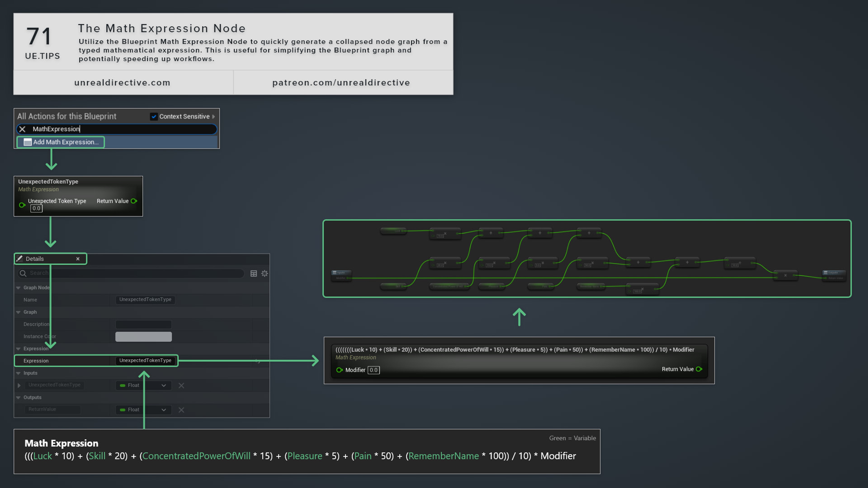Remove the UnexpectedTokenType input via X icon
This screenshot has height=488, width=868.
pyautogui.click(x=181, y=385)
